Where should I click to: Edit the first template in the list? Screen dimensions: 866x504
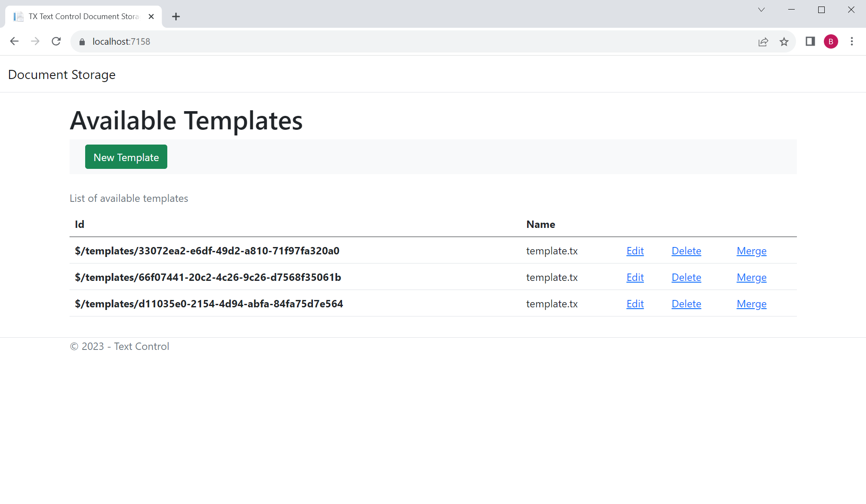point(635,251)
